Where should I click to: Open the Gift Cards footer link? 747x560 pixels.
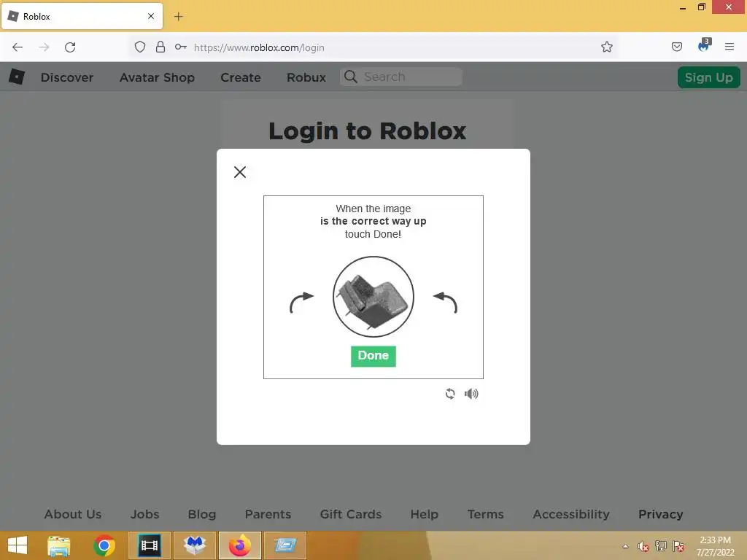click(351, 514)
